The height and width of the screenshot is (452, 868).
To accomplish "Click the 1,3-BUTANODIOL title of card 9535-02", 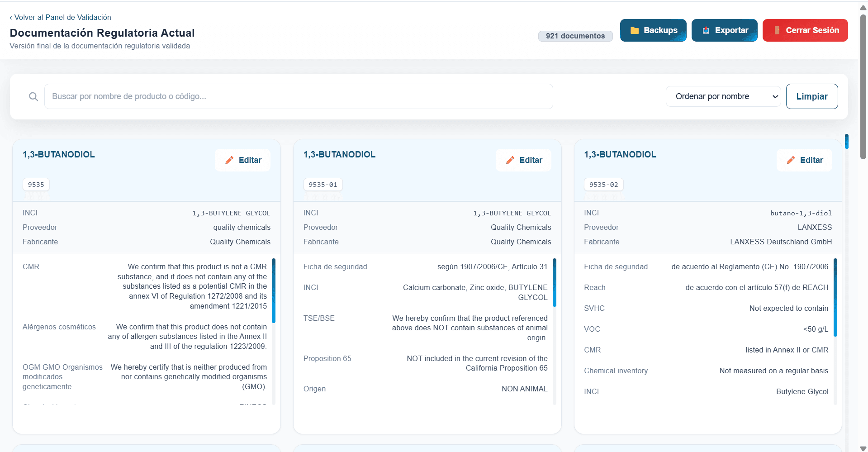I will (620, 154).
